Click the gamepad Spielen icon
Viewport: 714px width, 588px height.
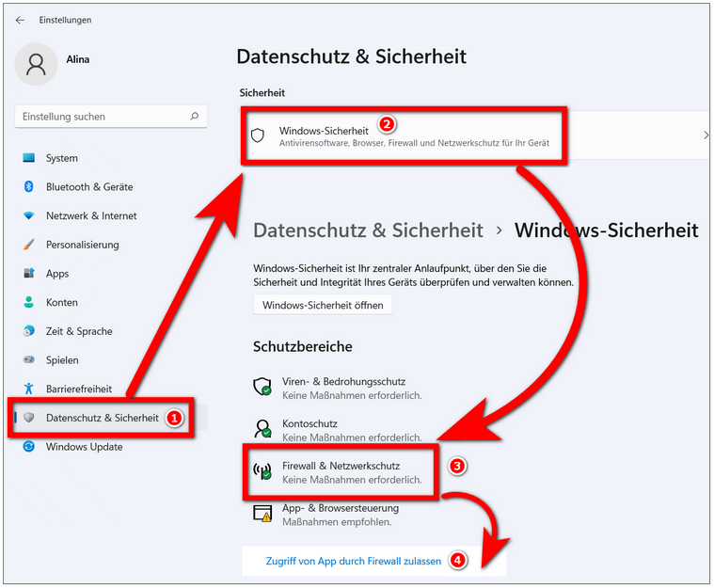[x=28, y=359]
